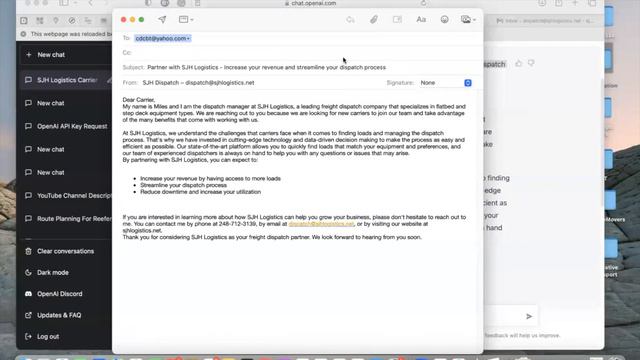Open SJH Logistics Carrier conversation

pyautogui.click(x=64, y=80)
